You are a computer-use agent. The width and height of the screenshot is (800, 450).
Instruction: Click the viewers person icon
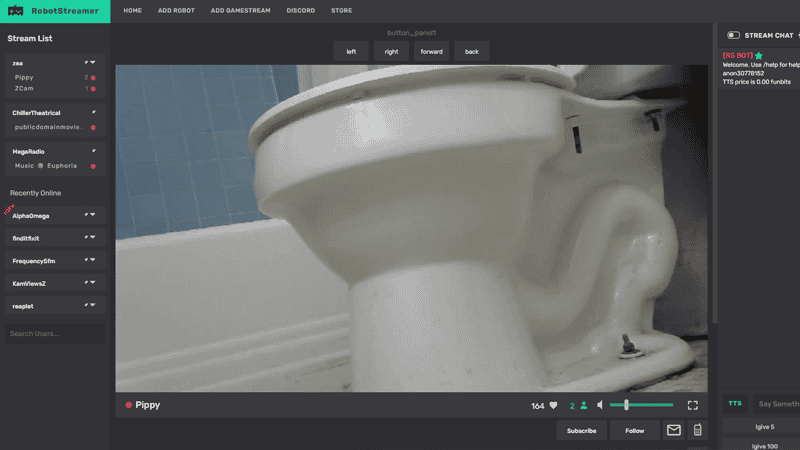pyautogui.click(x=583, y=406)
